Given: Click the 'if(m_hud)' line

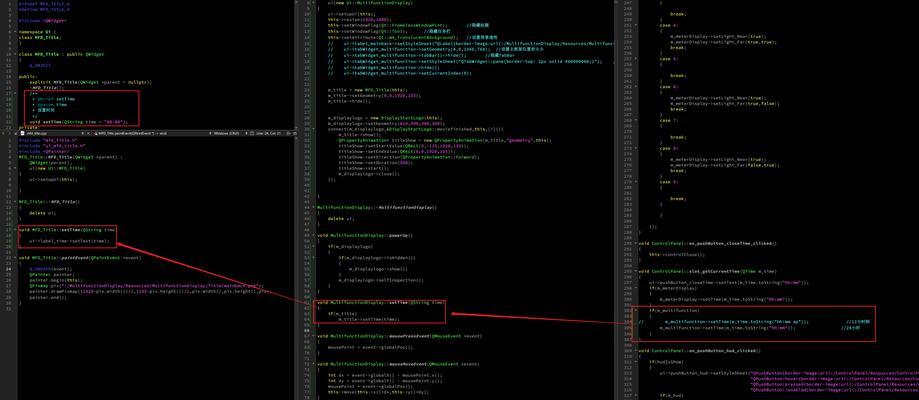Looking at the screenshot, I should click(672, 395).
